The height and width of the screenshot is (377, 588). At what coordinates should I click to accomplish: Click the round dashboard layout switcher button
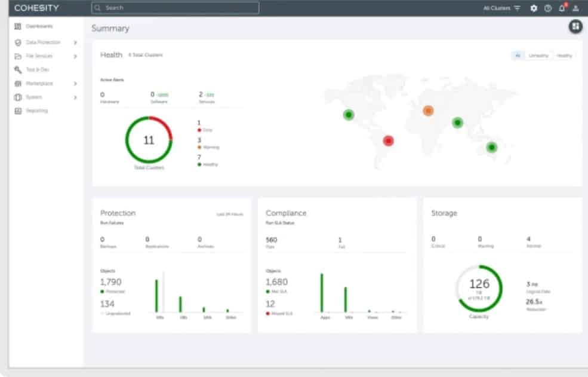point(575,26)
